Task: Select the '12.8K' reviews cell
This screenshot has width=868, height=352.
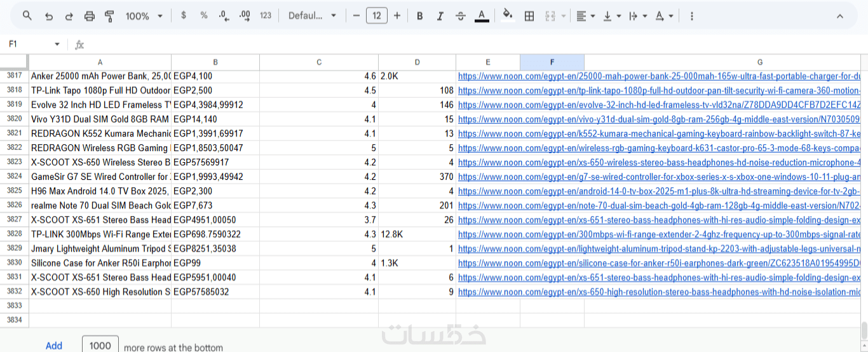Action: 417,234
